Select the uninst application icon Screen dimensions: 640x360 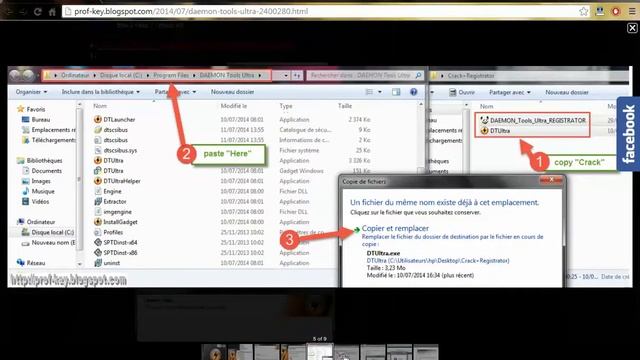[x=98, y=263]
